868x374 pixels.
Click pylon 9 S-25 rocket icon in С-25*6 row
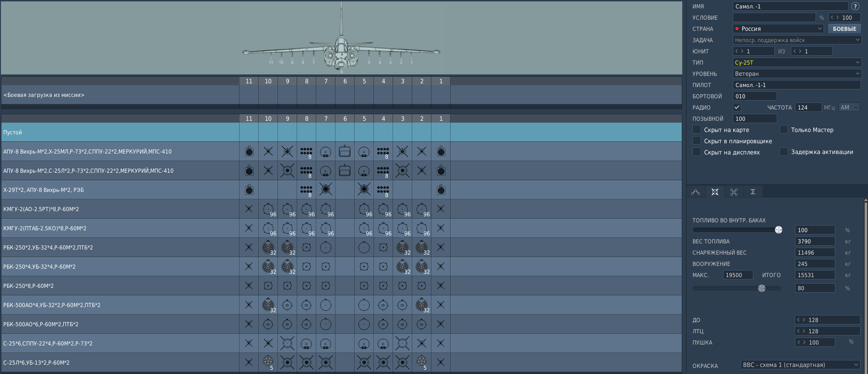(x=287, y=344)
